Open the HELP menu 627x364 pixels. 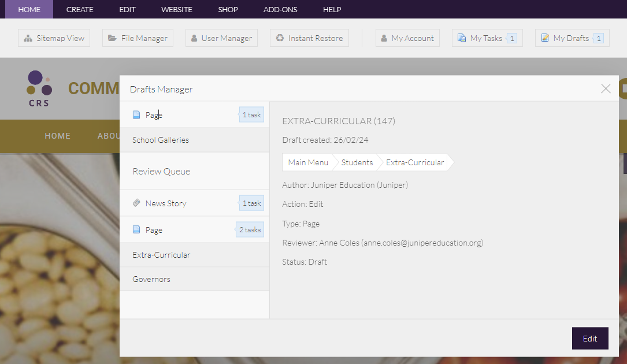[x=332, y=9]
